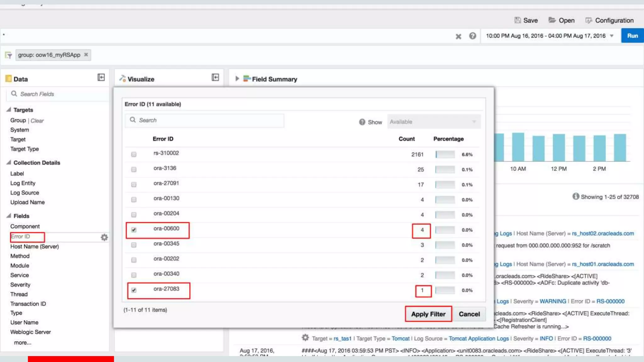Remove the oow16_myRSApp group filter
This screenshot has height=362, width=644.
pos(86,55)
